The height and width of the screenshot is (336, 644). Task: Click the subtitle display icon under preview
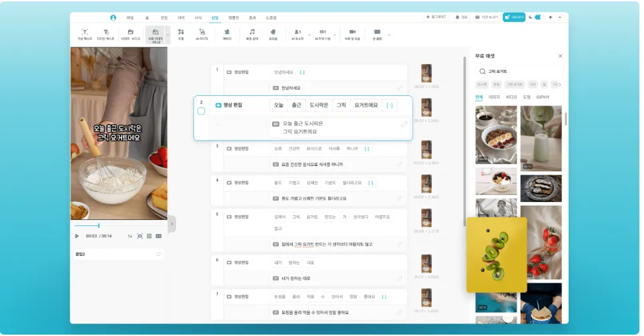(x=159, y=236)
